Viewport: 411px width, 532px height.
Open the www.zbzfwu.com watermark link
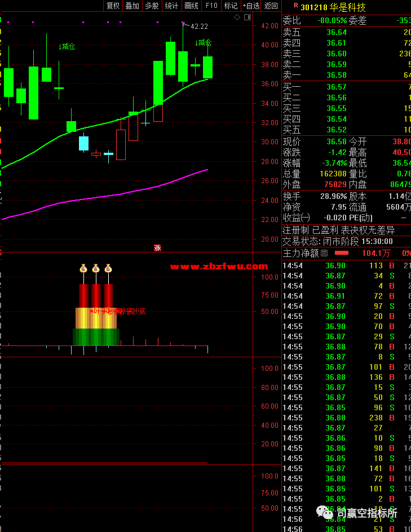[x=219, y=267]
